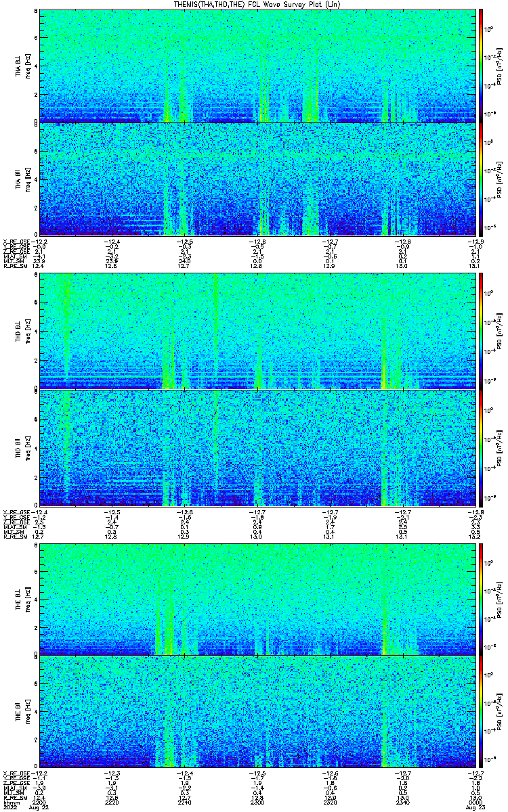Click the 2200 time tick label
508x812 pixels.
point(41,801)
